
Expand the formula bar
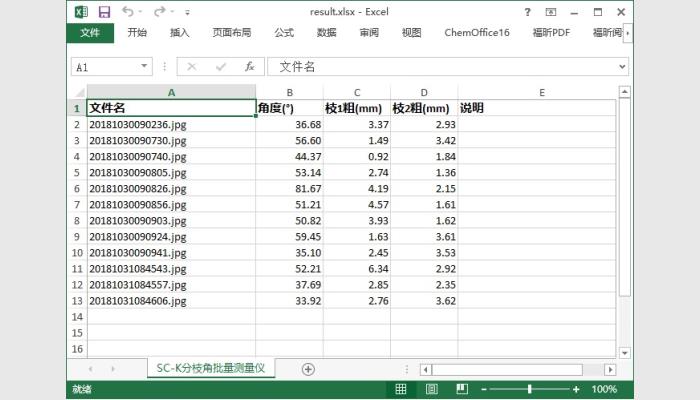tap(623, 67)
